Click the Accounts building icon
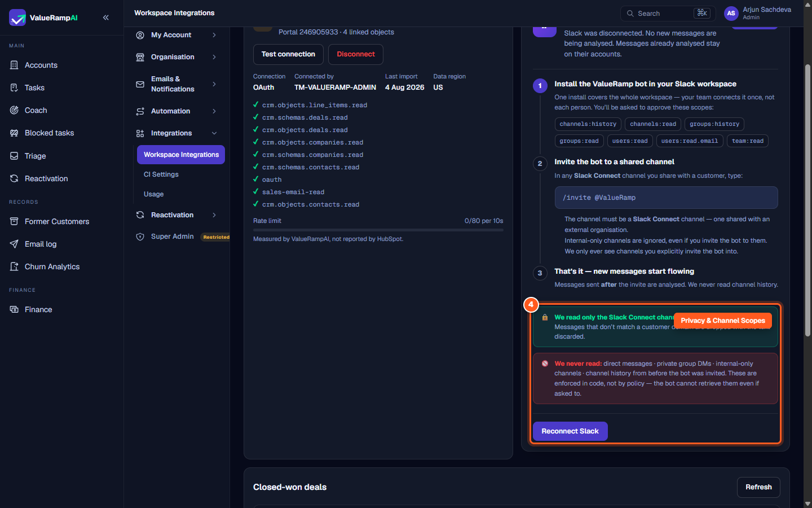Viewport: 812px width, 508px height. 14,65
